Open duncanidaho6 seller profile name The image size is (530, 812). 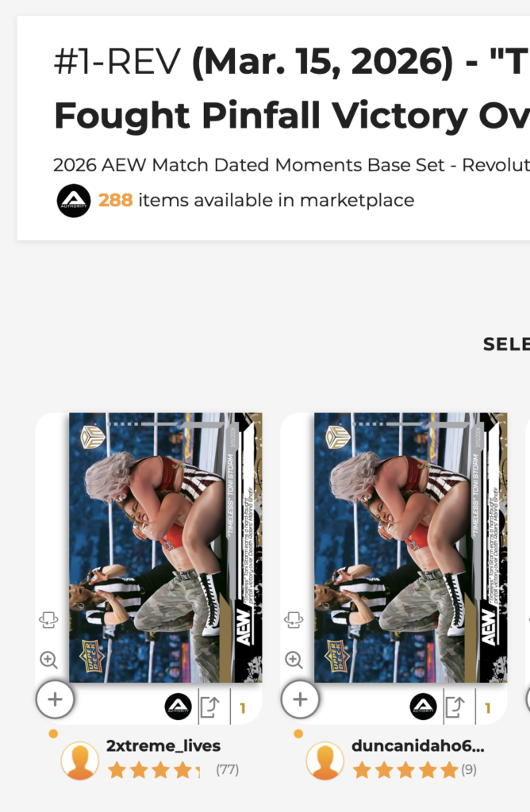click(x=418, y=745)
